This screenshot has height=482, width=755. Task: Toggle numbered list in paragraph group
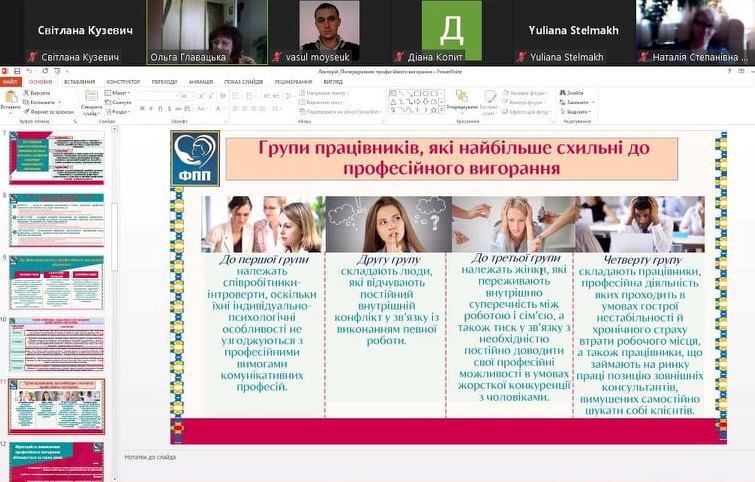tap(250, 96)
